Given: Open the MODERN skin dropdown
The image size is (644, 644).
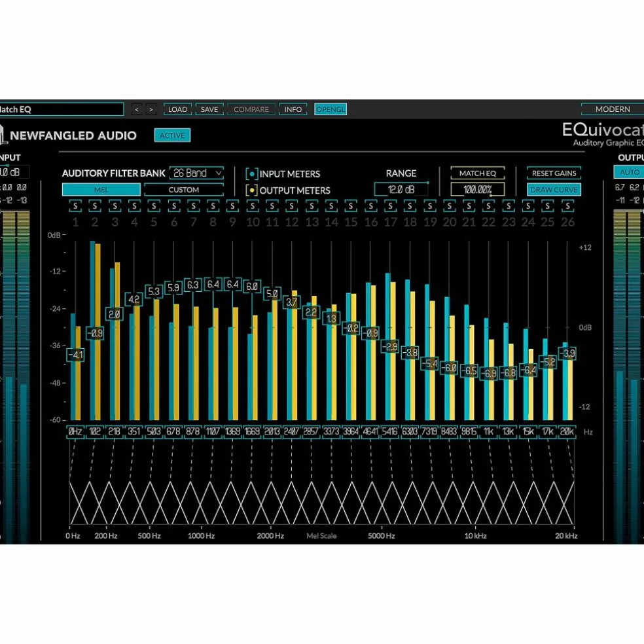Looking at the screenshot, I should (x=613, y=109).
